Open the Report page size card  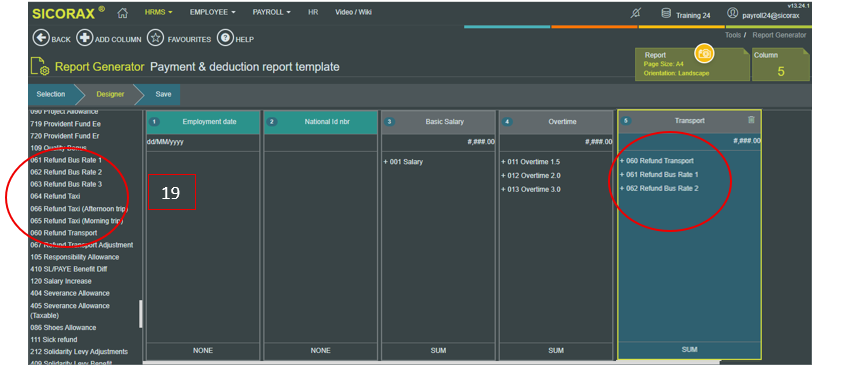tap(692, 64)
